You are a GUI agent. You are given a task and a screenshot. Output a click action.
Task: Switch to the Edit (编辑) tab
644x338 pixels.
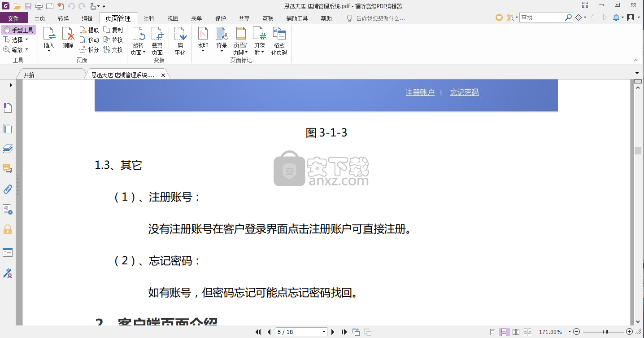coord(87,18)
